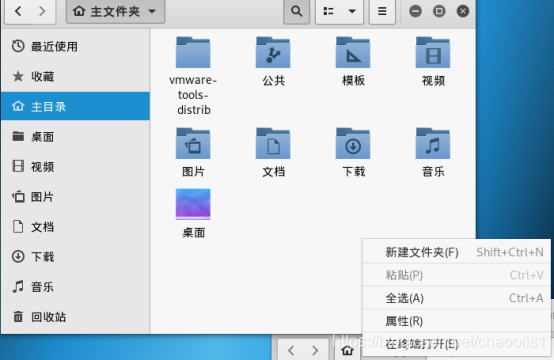Open 桌面 in the sidebar
Screen dimensions: 554x360
[x=75, y=136]
